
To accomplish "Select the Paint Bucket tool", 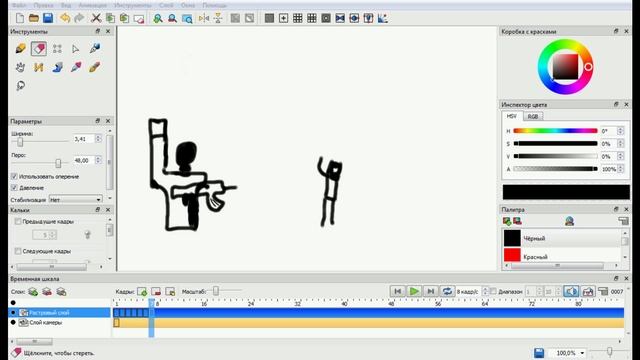I will [x=57, y=67].
